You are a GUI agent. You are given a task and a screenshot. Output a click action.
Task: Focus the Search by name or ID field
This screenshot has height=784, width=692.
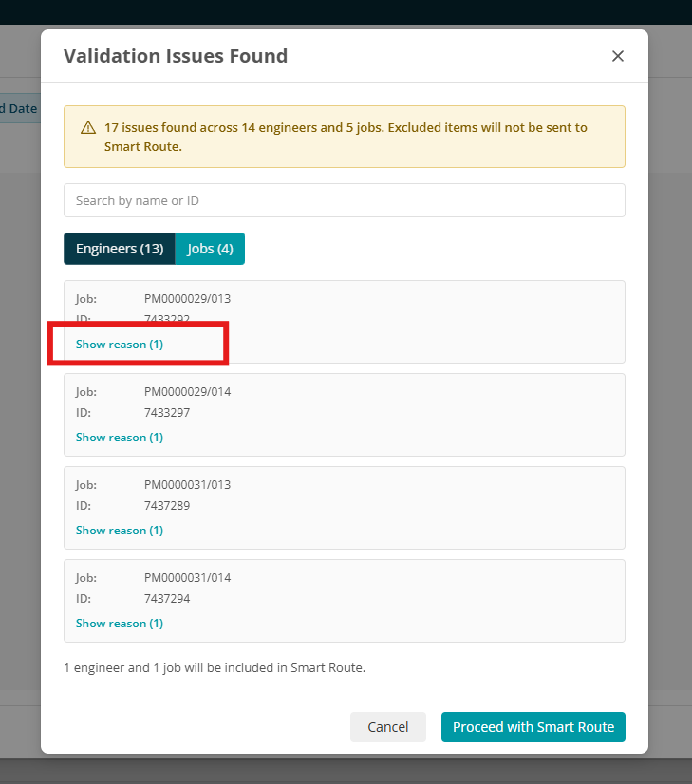pos(344,200)
